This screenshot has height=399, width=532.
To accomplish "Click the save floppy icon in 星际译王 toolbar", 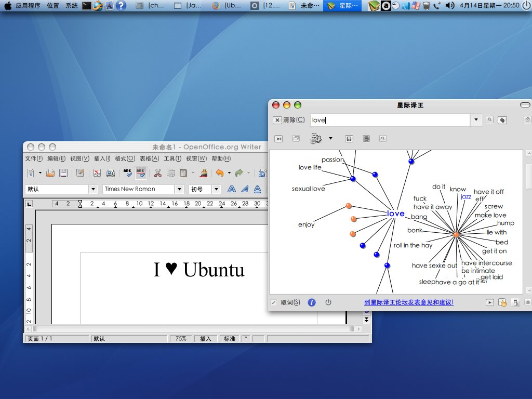I will coord(349,138).
